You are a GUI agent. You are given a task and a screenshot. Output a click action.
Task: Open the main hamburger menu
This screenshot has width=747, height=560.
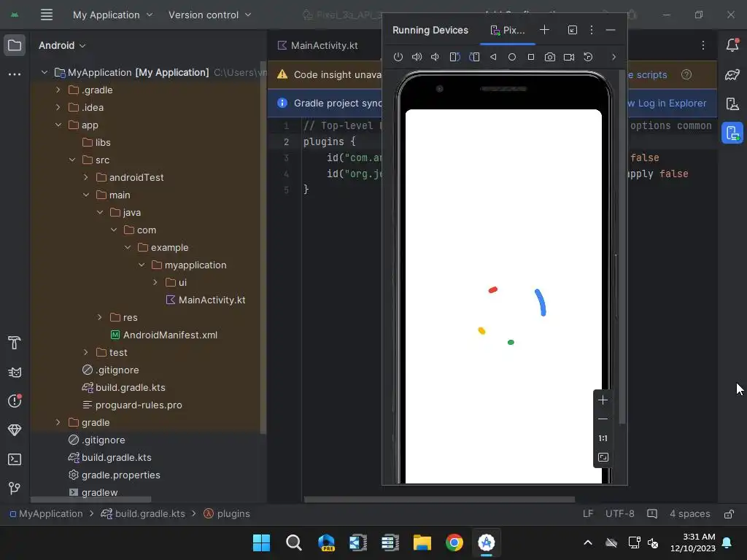[x=46, y=15]
